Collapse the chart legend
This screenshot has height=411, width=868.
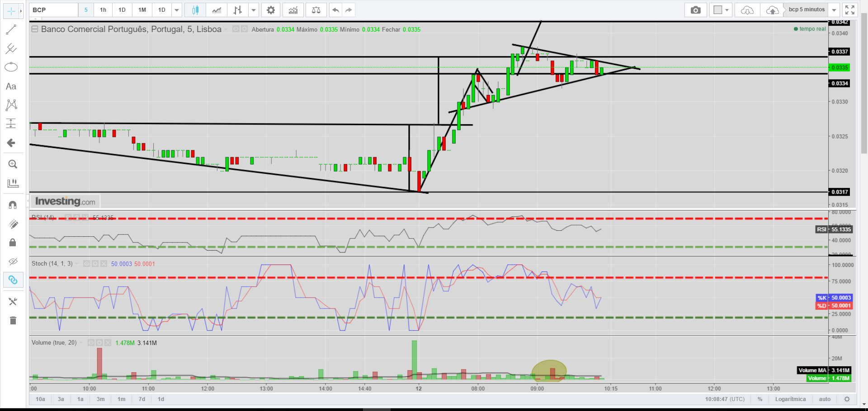[x=35, y=29]
